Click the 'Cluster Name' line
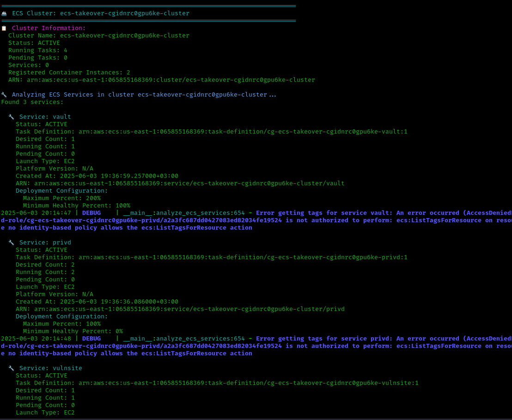The height and width of the screenshot is (420, 512). [x=98, y=36]
